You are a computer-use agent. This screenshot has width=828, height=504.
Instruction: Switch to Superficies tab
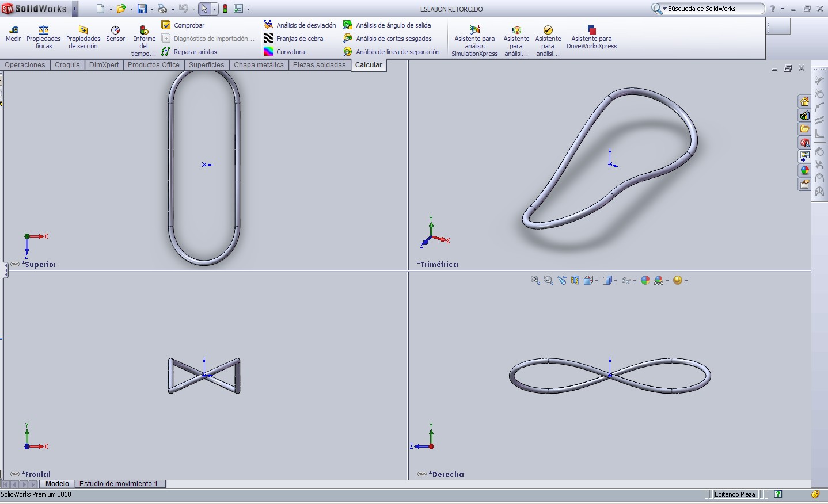pos(207,65)
